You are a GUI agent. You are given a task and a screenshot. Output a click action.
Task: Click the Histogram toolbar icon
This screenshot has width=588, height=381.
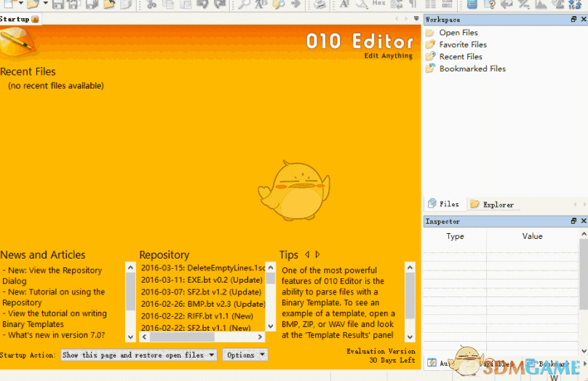coord(541,4)
